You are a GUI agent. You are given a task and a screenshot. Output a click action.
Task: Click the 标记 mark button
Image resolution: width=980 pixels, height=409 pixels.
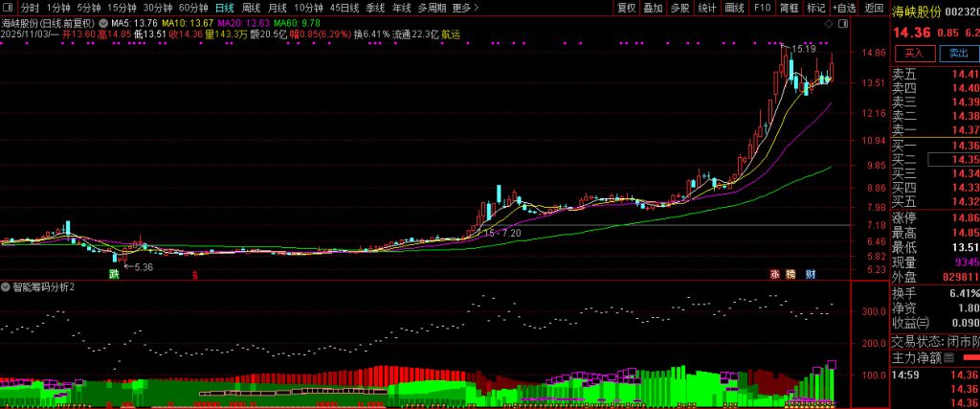[816, 8]
